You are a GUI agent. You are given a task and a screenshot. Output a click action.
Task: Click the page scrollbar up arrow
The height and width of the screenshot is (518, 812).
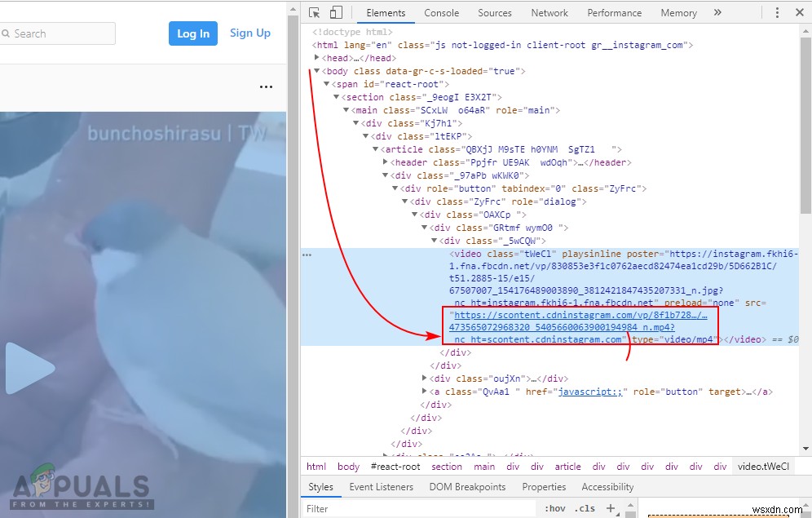pyautogui.click(x=293, y=9)
